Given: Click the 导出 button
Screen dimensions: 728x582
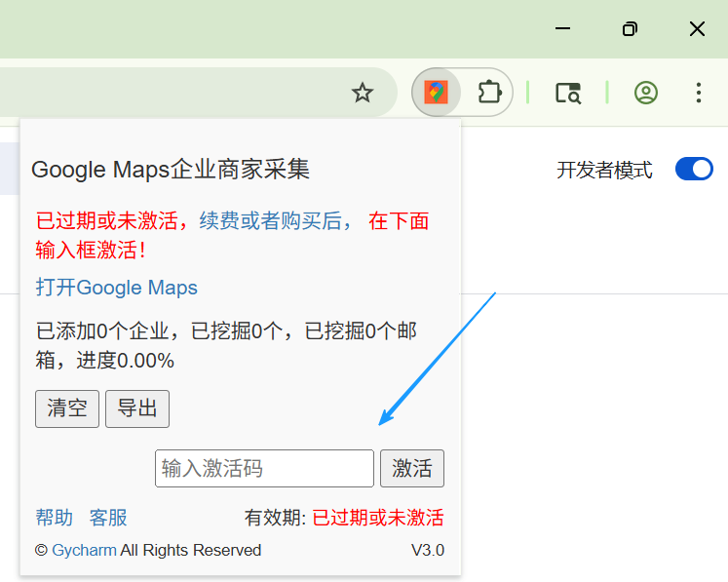Looking at the screenshot, I should click(137, 408).
